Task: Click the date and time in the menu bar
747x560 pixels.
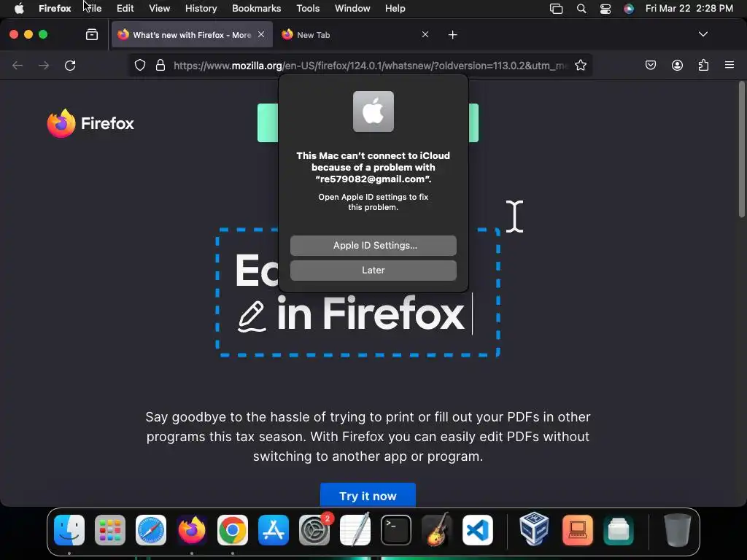Action: [689, 8]
